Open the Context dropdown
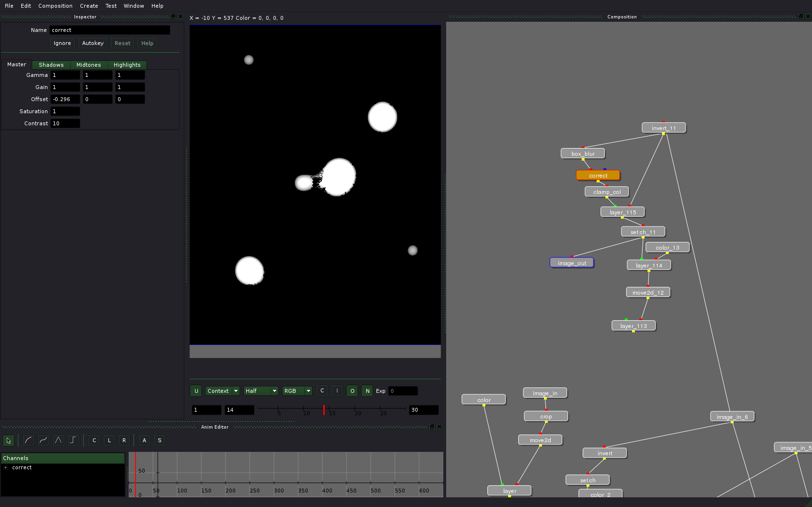Viewport: 812px width, 507px height. coord(223,391)
